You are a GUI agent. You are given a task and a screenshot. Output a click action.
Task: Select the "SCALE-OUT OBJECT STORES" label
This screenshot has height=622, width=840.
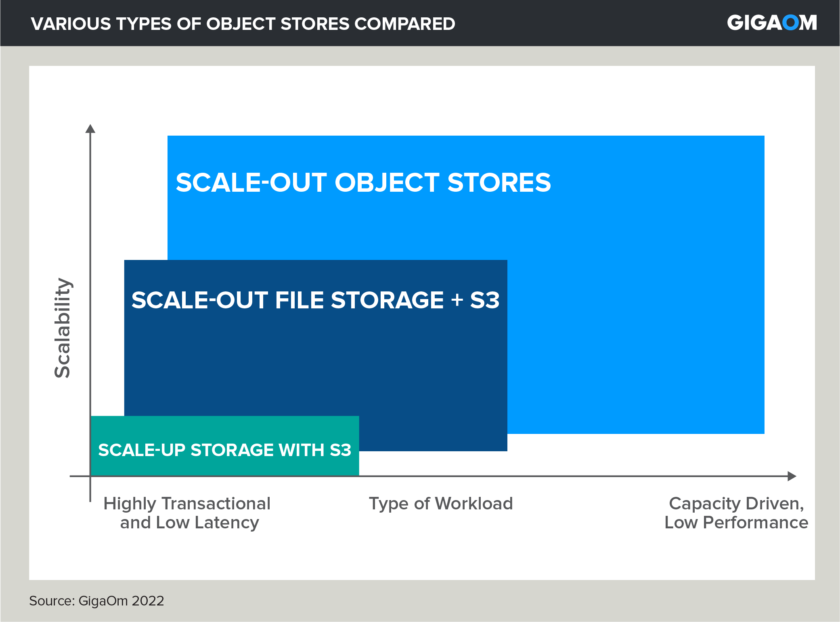click(x=363, y=182)
